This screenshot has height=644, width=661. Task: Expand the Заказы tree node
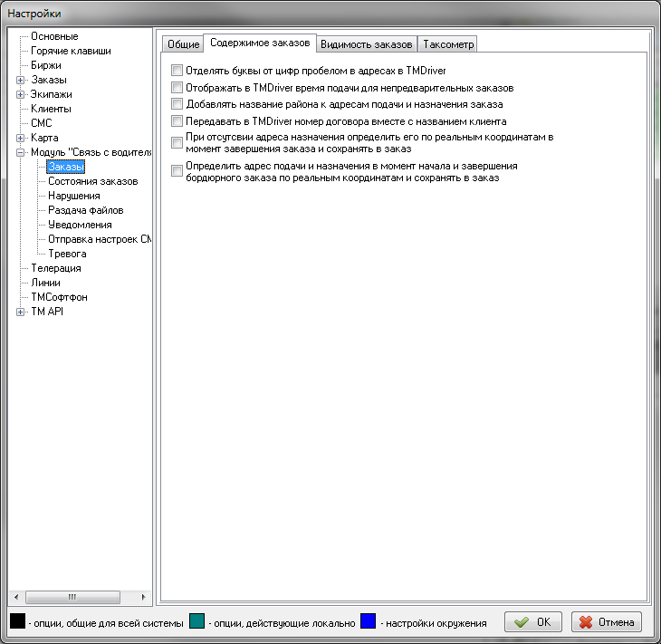point(20,80)
